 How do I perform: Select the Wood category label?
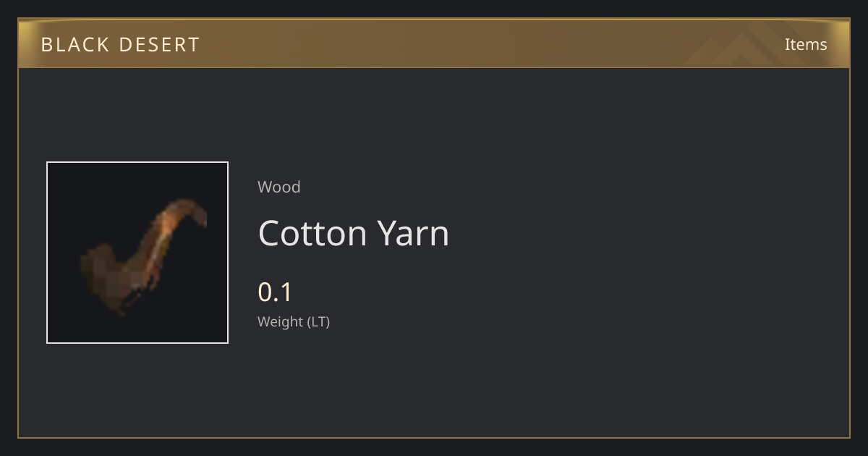pyautogui.click(x=279, y=187)
